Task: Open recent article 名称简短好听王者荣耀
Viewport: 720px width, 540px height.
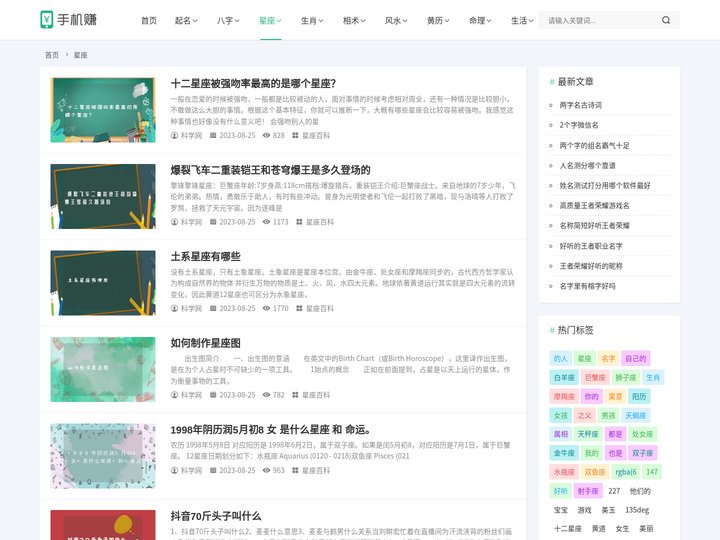Action: coord(594,225)
